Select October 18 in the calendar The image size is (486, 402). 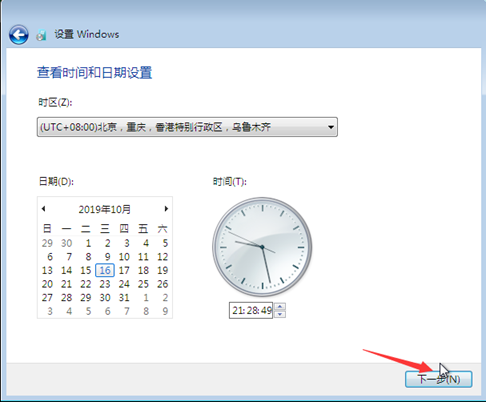pos(143,270)
